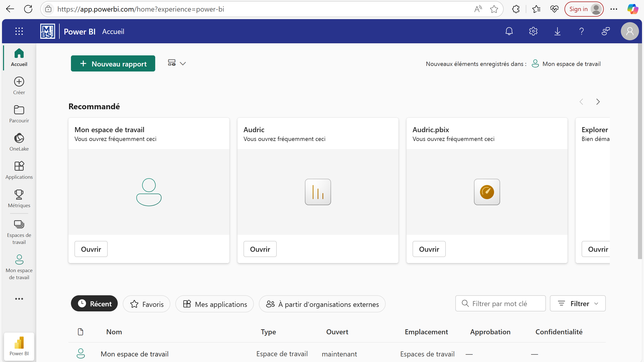Viewport: 644px width, 362px height.
Task: Open the help question mark
Action: tap(582, 31)
